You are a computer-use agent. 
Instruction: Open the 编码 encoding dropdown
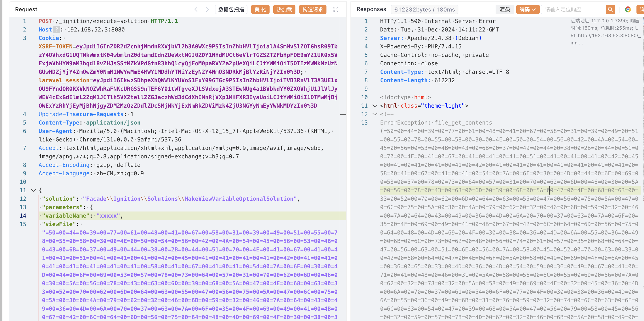527,9
